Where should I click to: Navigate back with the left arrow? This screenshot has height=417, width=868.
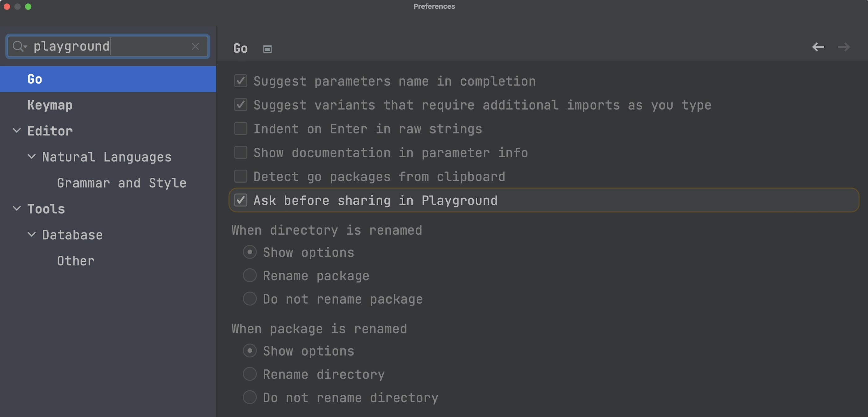(818, 47)
